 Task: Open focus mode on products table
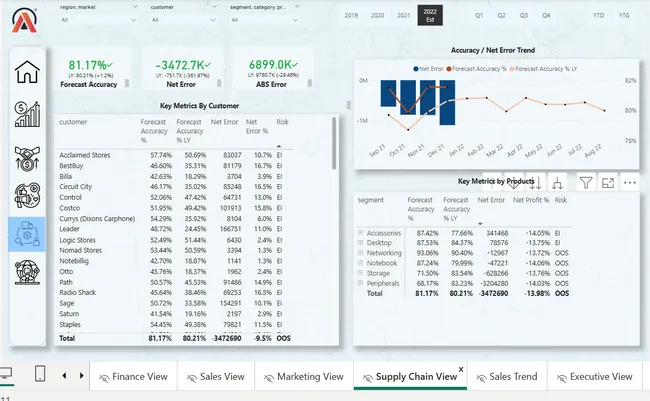point(607,182)
